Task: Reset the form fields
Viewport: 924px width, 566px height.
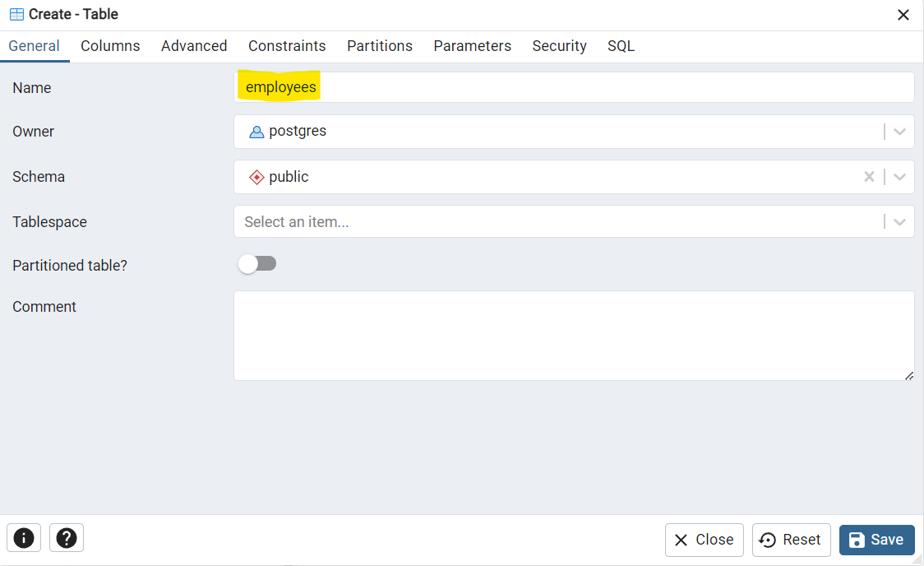Action: pos(791,539)
